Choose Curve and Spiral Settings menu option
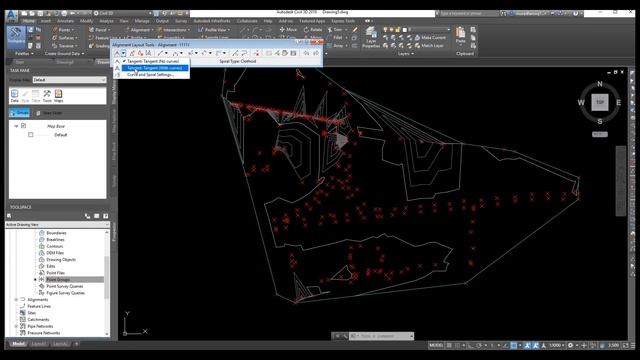Viewport: 640px width, 360px height. (151, 75)
